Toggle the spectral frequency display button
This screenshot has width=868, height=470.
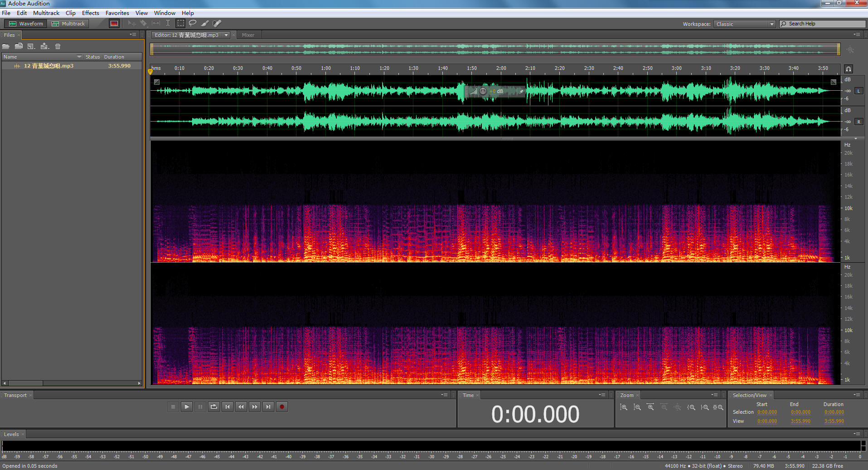click(x=114, y=24)
